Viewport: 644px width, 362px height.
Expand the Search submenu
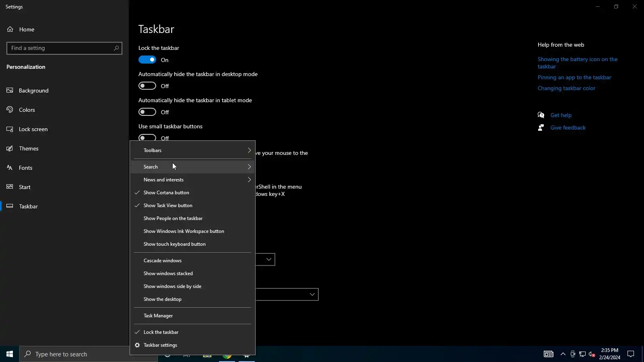(193, 167)
